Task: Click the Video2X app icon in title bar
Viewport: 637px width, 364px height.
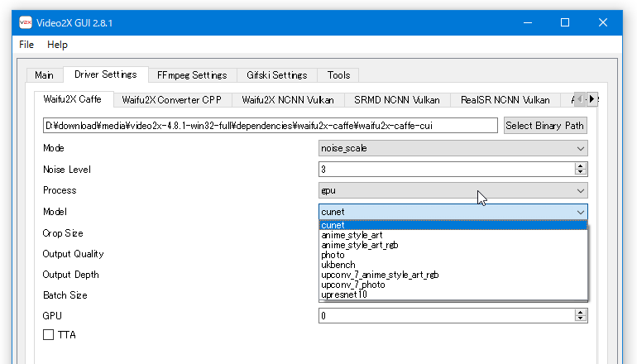Action: [25, 22]
